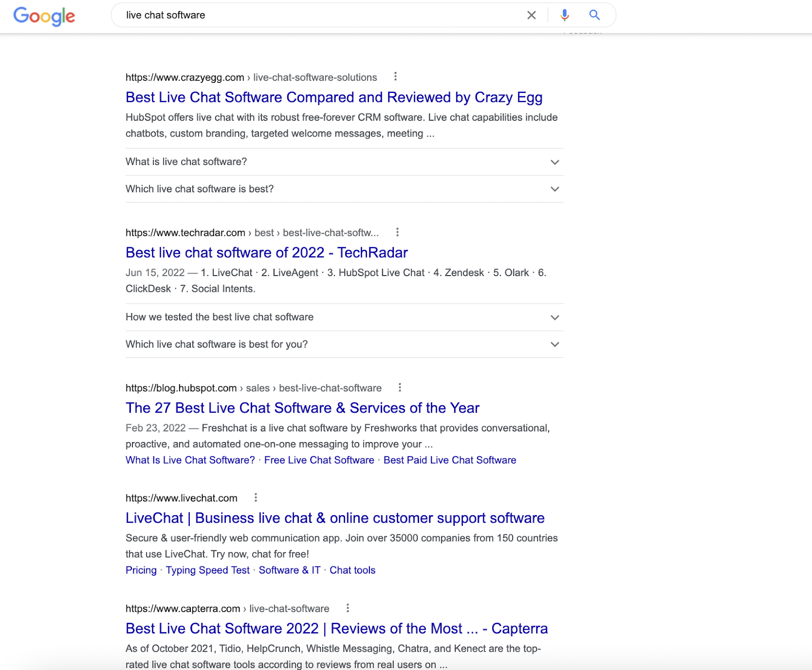The image size is (812, 670).
Task: Expand 'Which live chat software is best for you?'
Action: pyautogui.click(x=345, y=344)
